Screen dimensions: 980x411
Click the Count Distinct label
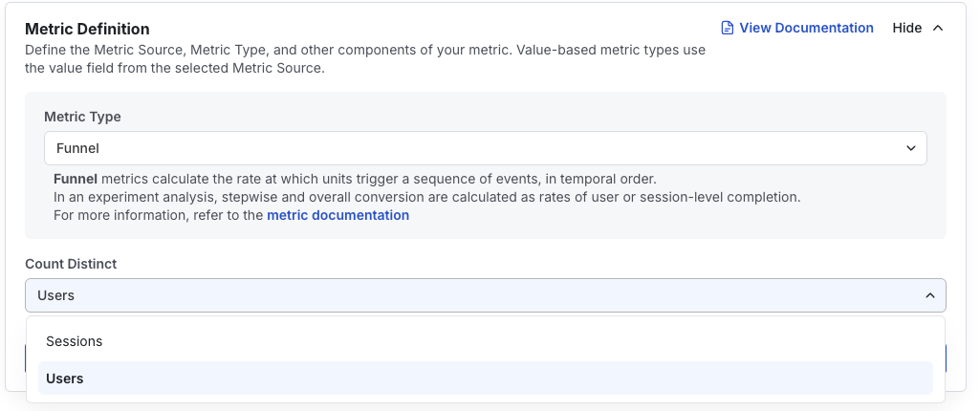[x=71, y=263]
